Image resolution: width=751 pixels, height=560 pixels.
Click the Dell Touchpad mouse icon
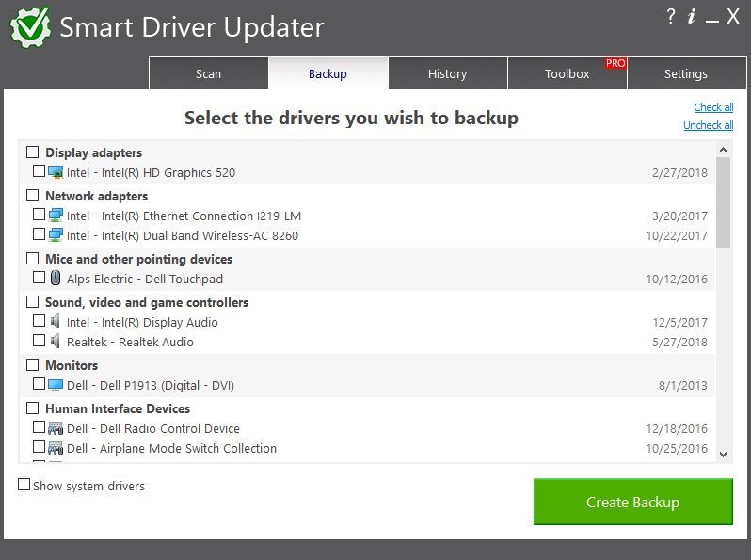(x=56, y=278)
